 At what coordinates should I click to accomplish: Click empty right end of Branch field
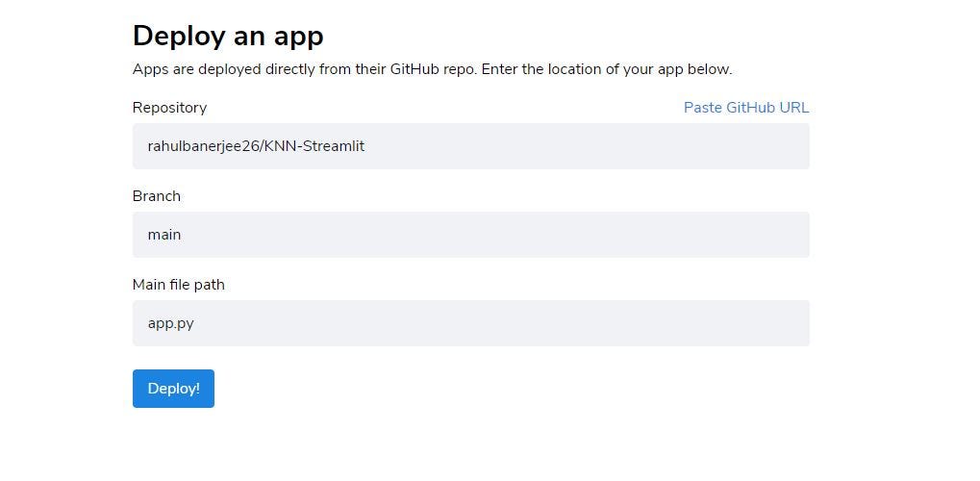point(750,235)
